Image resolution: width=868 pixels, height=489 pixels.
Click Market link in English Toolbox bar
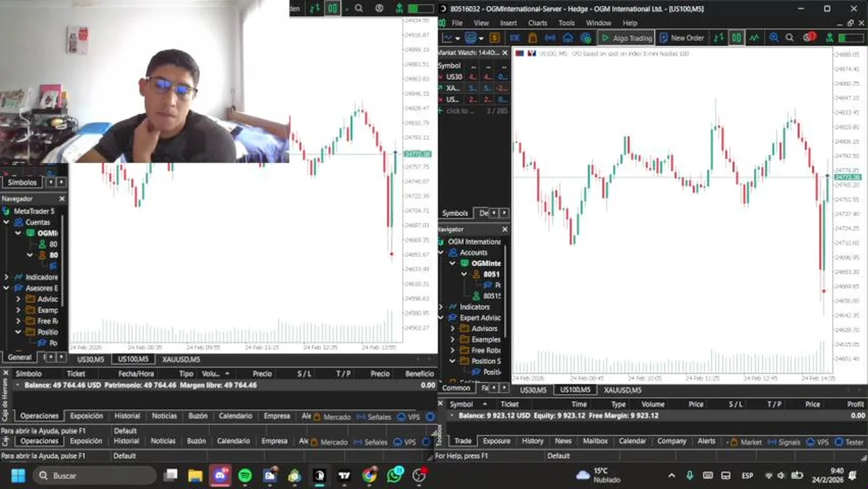click(745, 442)
